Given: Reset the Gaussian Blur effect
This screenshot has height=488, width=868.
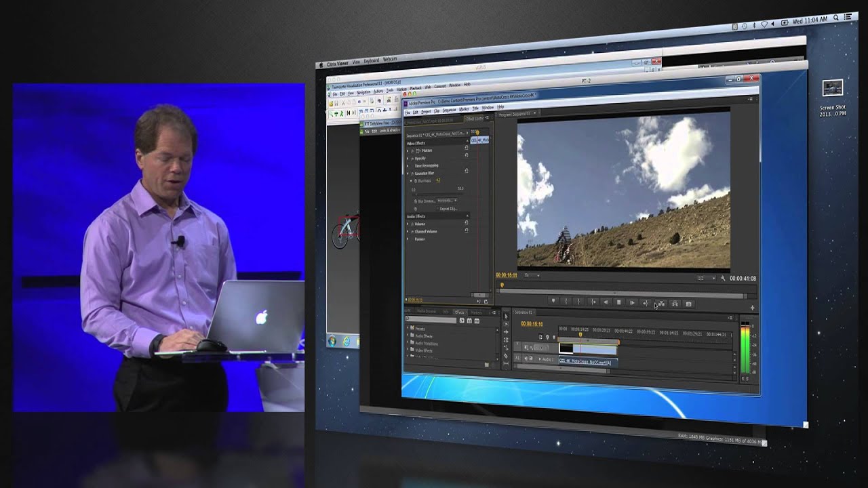Looking at the screenshot, I should click(467, 172).
